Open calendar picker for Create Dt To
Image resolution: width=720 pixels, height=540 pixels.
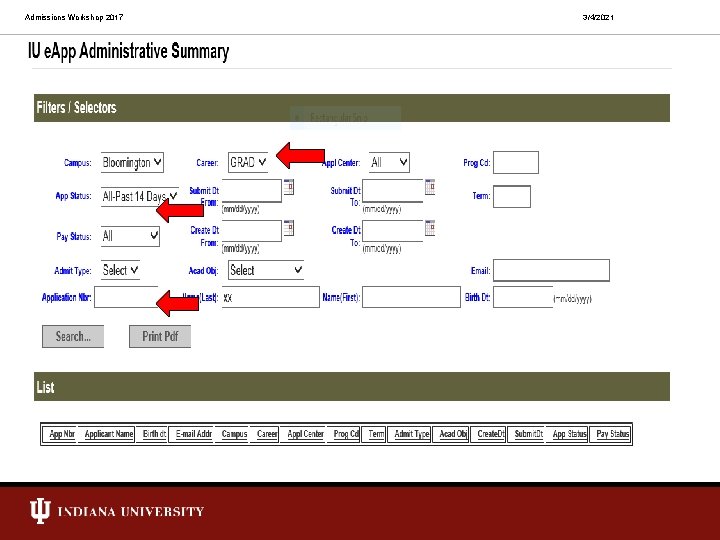pos(430,228)
